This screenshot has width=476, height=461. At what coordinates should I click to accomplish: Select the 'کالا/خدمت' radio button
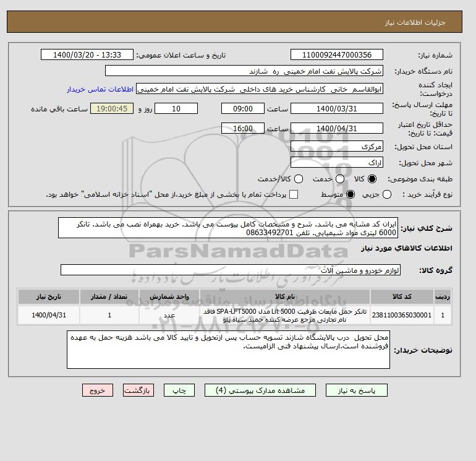tap(299, 179)
